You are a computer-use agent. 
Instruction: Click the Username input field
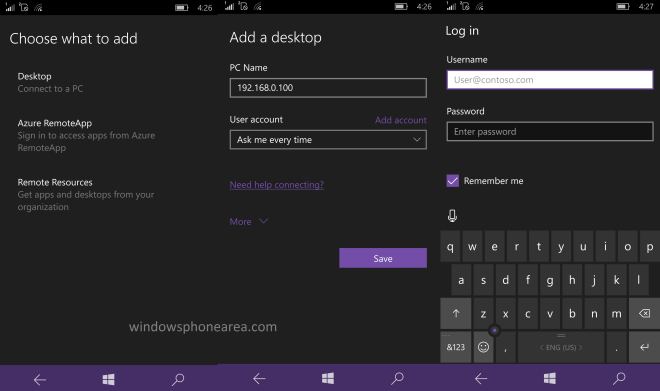[550, 80]
